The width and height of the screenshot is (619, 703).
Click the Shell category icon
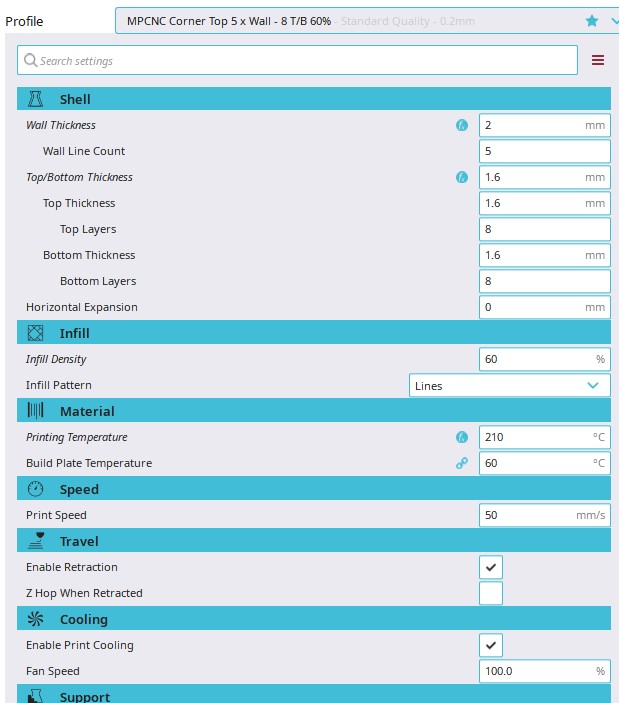[x=35, y=99]
